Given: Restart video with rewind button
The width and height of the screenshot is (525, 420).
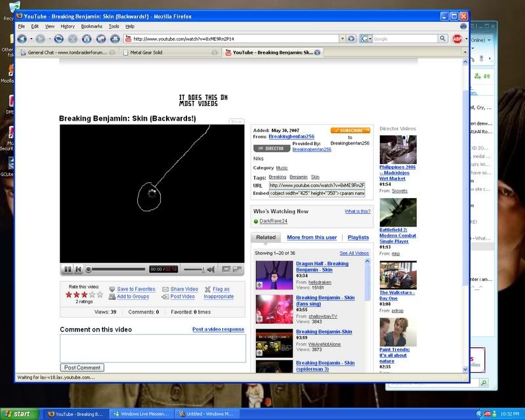Looking at the screenshot, I should tap(78, 269).
